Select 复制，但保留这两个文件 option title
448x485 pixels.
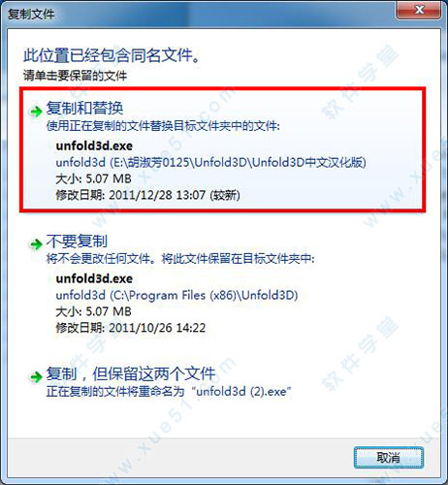pos(131,373)
